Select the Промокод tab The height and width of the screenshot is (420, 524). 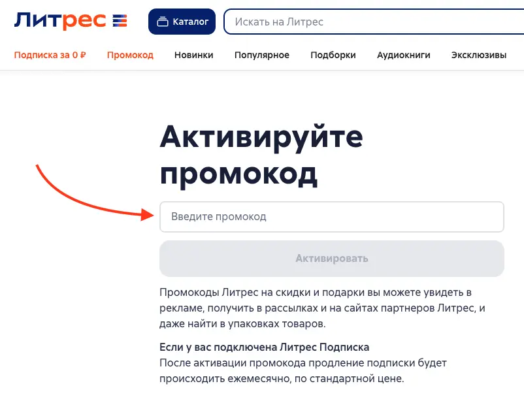point(130,55)
